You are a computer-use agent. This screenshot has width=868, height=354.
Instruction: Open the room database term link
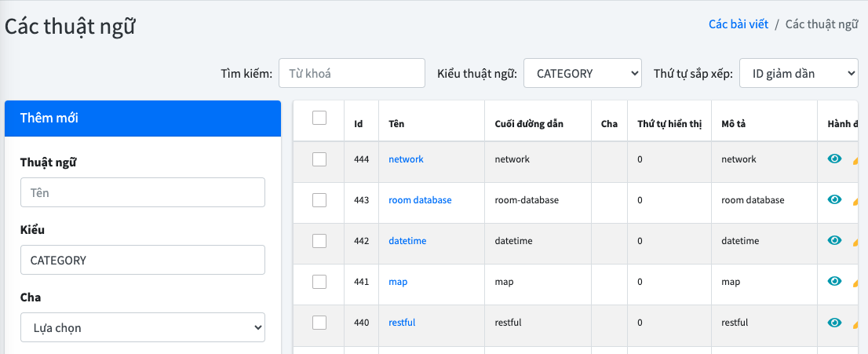(x=420, y=200)
